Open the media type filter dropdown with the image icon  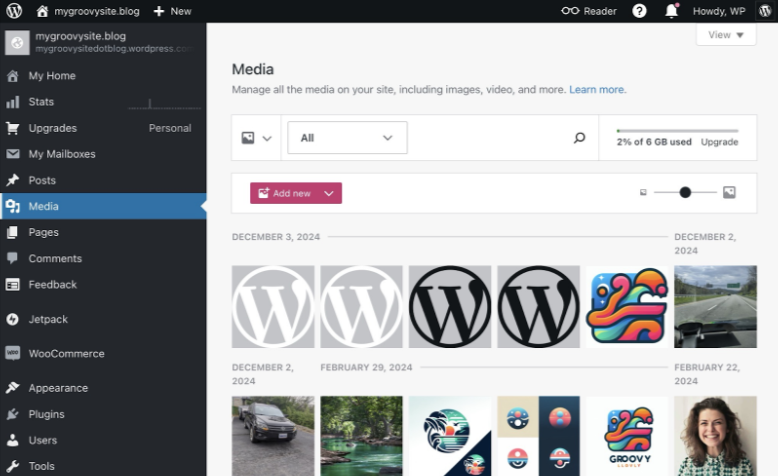(256, 138)
